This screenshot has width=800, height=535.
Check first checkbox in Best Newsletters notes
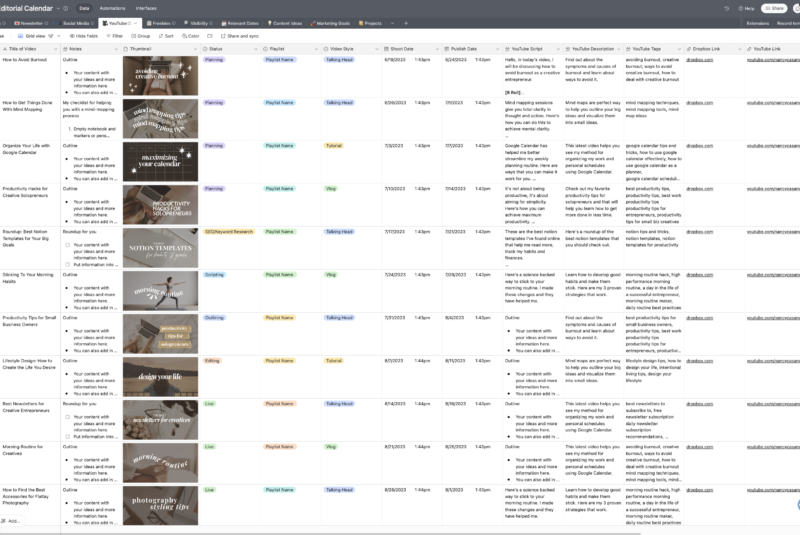pyautogui.click(x=67, y=417)
